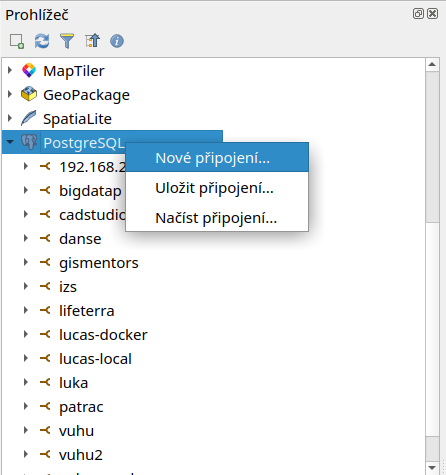This screenshot has height=475, width=446.
Task: Select the MapTiler entry
Action: [x=74, y=71]
